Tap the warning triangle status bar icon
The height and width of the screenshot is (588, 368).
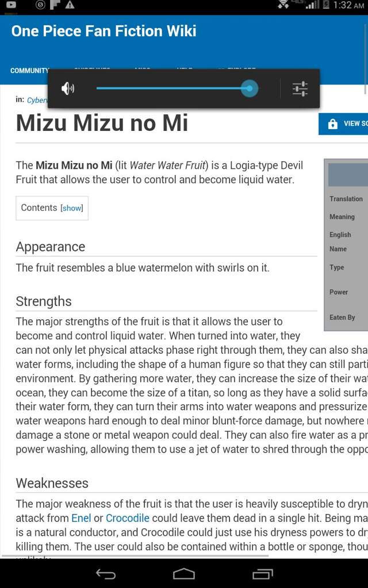tap(70, 5)
